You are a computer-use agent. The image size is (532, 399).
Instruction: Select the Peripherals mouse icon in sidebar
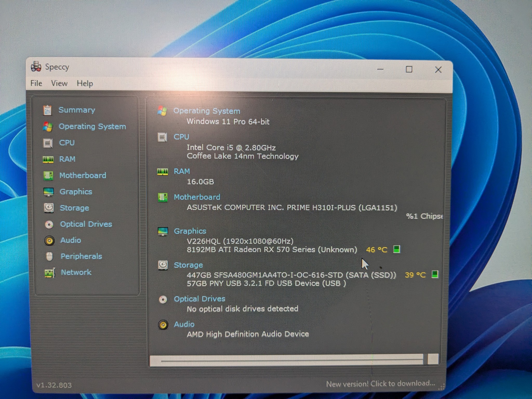click(49, 257)
